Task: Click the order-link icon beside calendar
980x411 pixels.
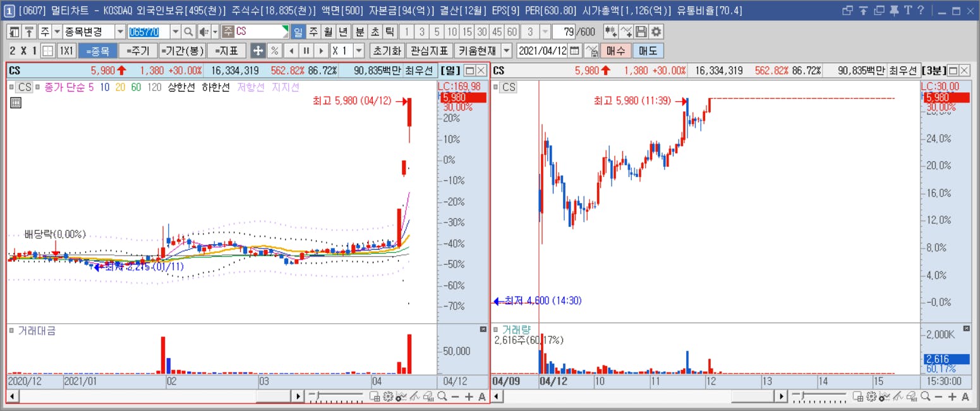Action: click(x=591, y=51)
